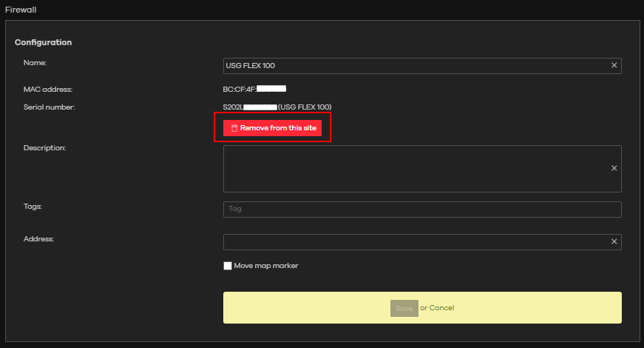Screen dimensions: 644x348
Task: Click the Description: field label
Action: 44,148
